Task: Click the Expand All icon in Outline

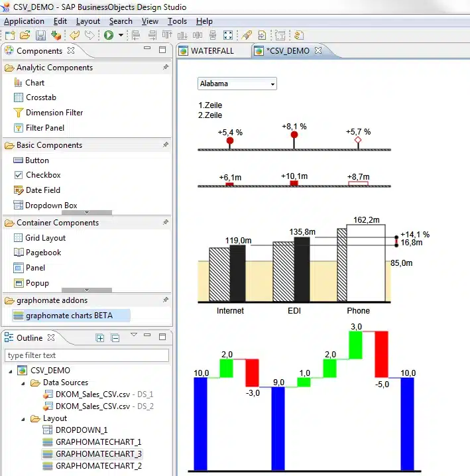Action: (x=100, y=338)
